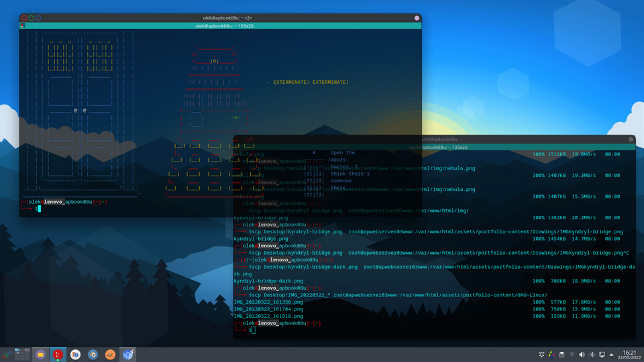Click the back terminal's teal '133x26' title strip
This screenshot has width=644, height=362.
[x=434, y=147]
